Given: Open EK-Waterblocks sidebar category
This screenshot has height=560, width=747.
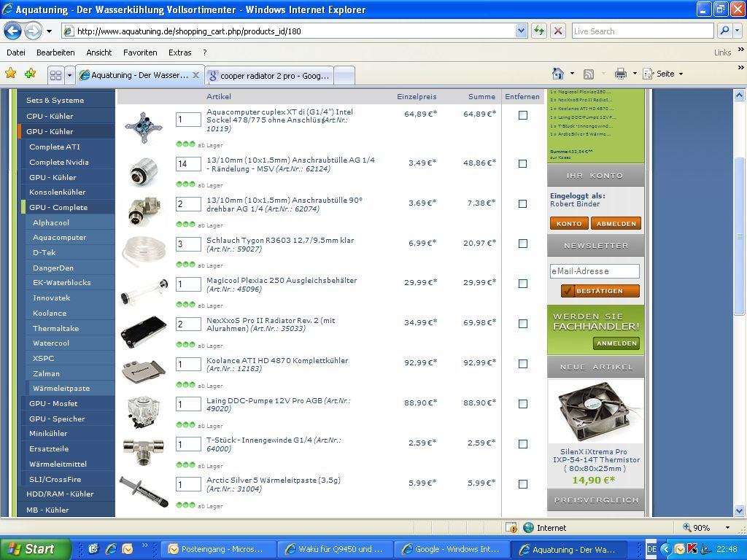Looking at the screenshot, I should (62, 282).
